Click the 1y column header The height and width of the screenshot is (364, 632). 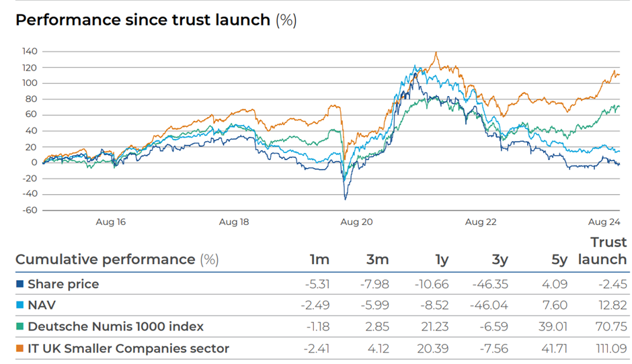442,261
